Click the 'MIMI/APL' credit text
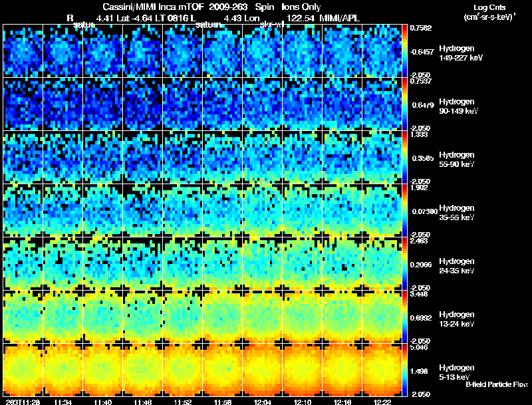Viewport: 532px width, 405px height. [339, 18]
